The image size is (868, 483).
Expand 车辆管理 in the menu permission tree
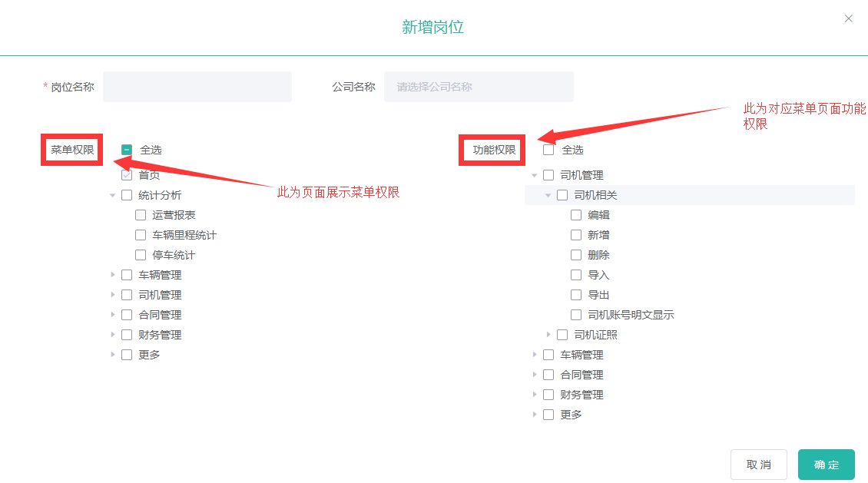coord(113,275)
